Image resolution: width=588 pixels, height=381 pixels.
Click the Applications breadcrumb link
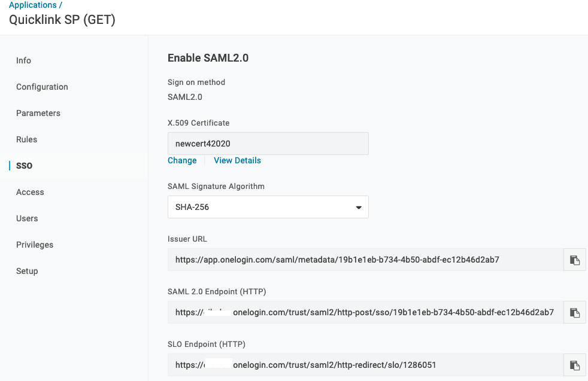tap(33, 5)
